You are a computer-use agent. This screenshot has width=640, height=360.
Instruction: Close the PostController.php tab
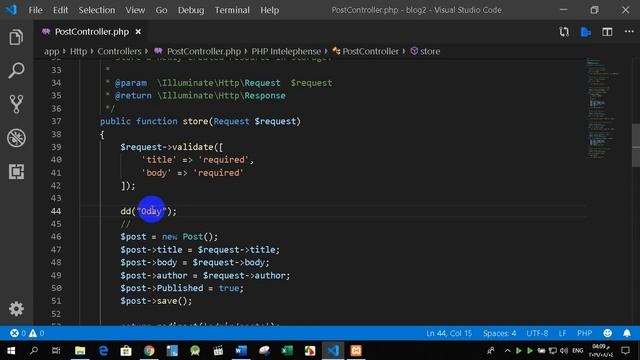click(x=138, y=32)
